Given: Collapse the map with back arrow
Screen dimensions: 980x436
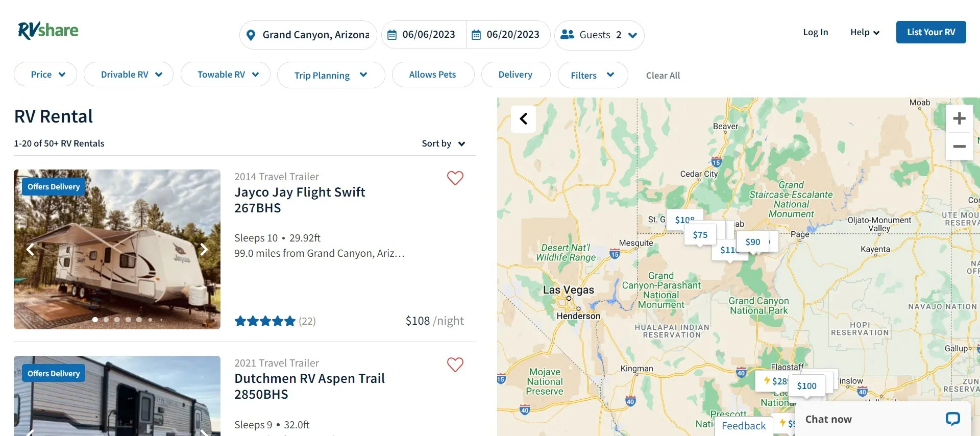Looking at the screenshot, I should coord(523,119).
